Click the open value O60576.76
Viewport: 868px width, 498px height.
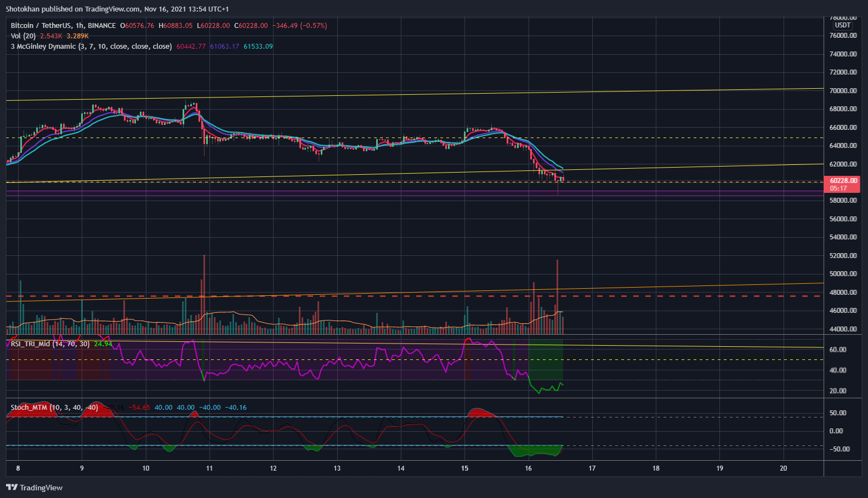click(x=137, y=26)
